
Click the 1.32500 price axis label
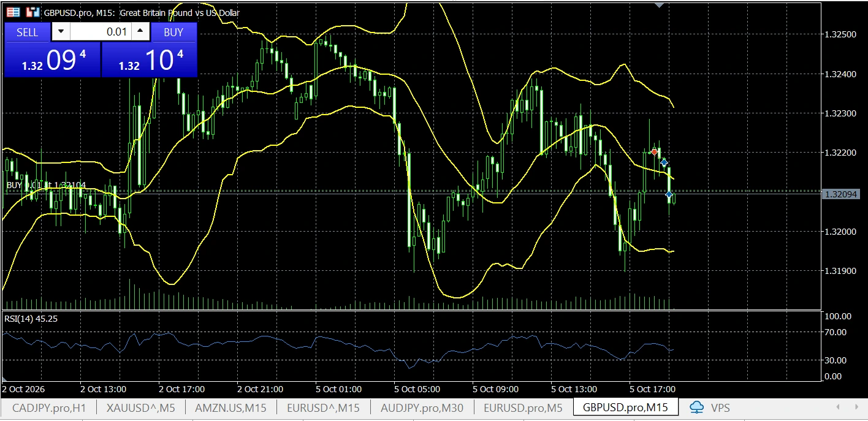pyautogui.click(x=841, y=34)
